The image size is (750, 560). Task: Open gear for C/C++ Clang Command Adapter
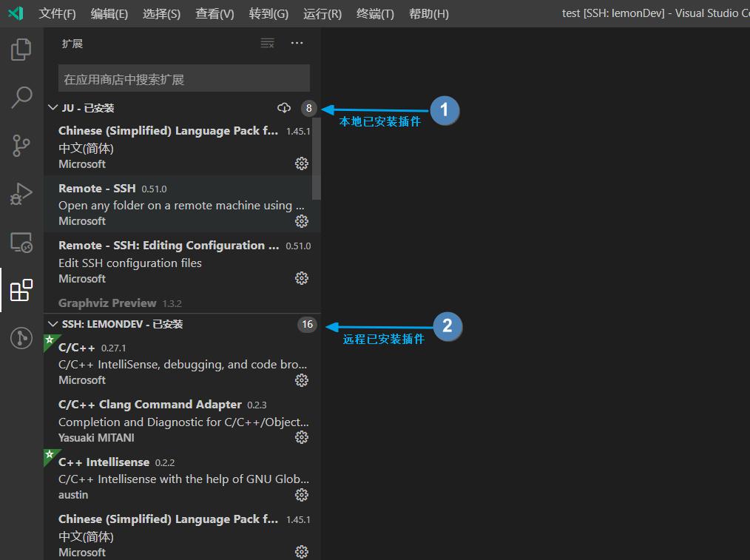301,437
